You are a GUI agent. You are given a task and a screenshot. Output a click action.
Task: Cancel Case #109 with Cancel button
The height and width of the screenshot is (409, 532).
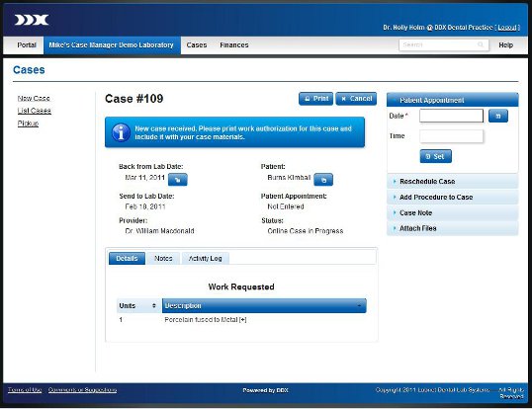356,99
